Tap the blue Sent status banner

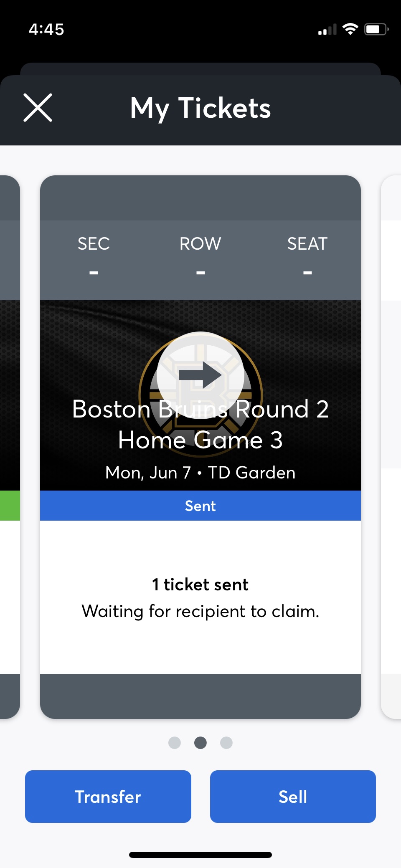(x=200, y=506)
